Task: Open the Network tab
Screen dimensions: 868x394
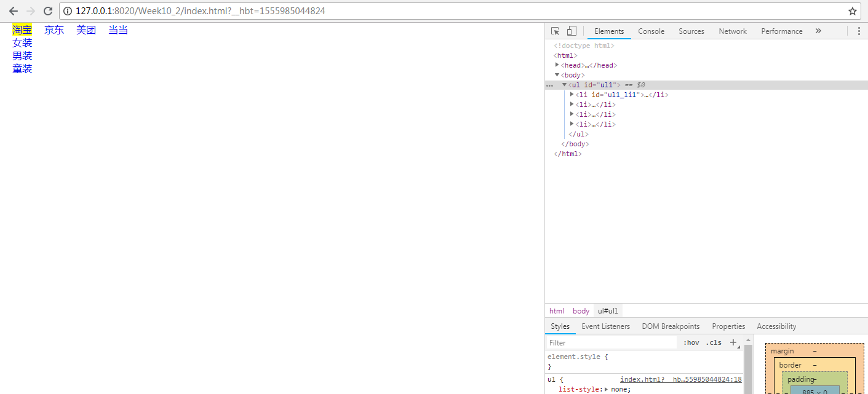Action: (x=733, y=31)
